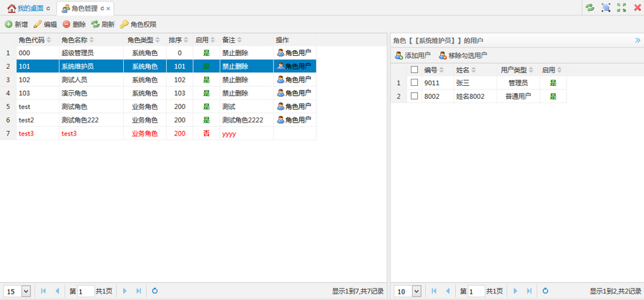
Task: Sort roles by 排序 column
Action: (x=180, y=40)
